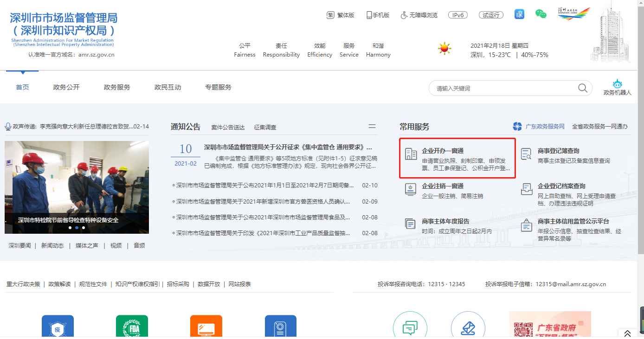Expand the 通知公告 list menu icon

point(372,126)
